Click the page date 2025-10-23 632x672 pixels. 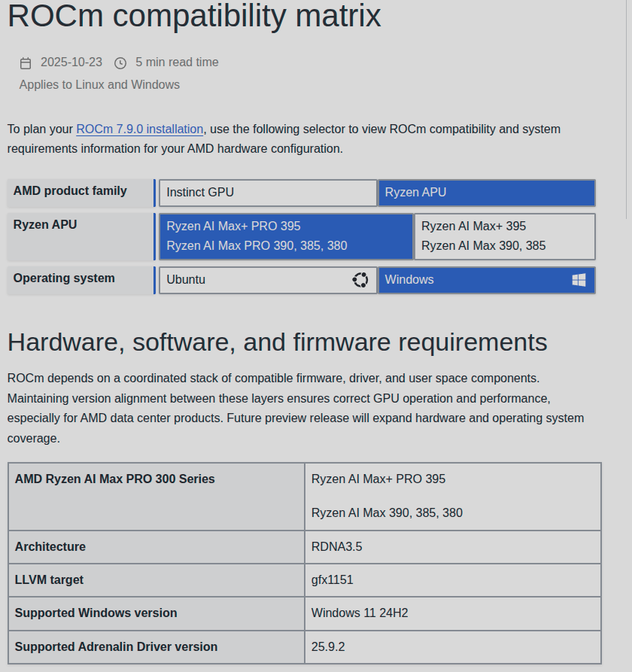click(71, 62)
